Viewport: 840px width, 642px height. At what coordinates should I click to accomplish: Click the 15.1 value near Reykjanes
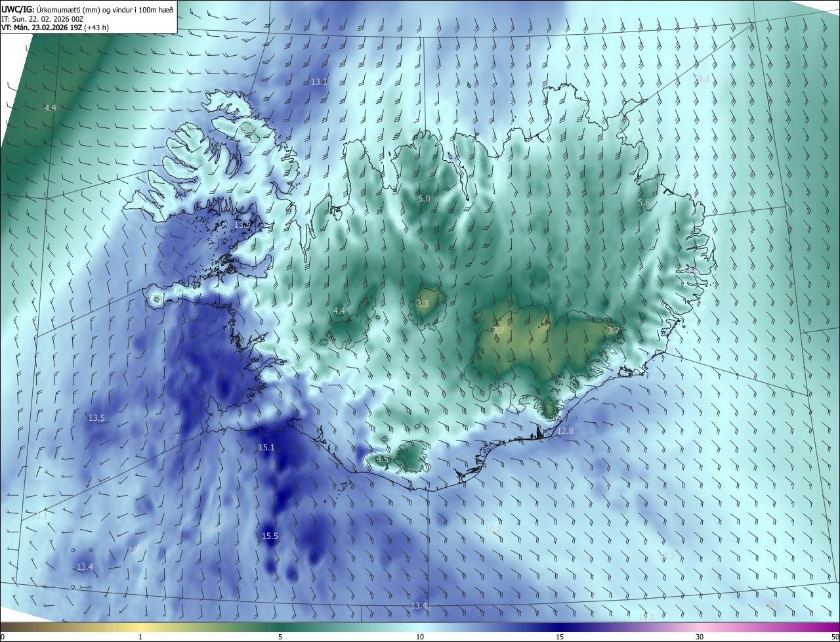(x=266, y=448)
